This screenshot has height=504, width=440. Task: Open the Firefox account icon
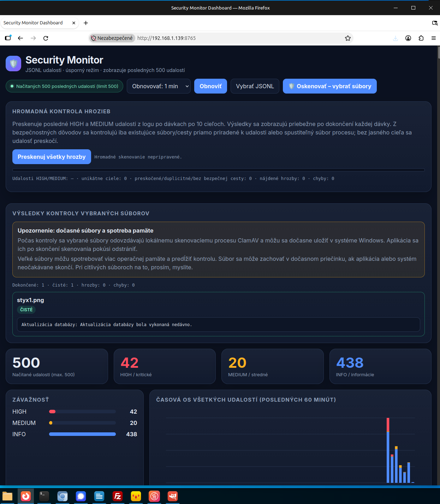click(x=408, y=38)
